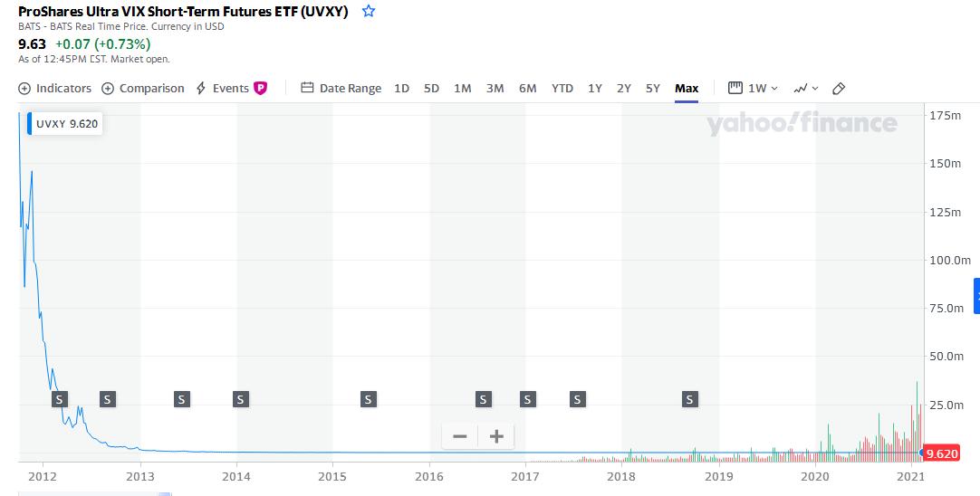Select the YTD time range
980x496 pixels.
(x=562, y=88)
